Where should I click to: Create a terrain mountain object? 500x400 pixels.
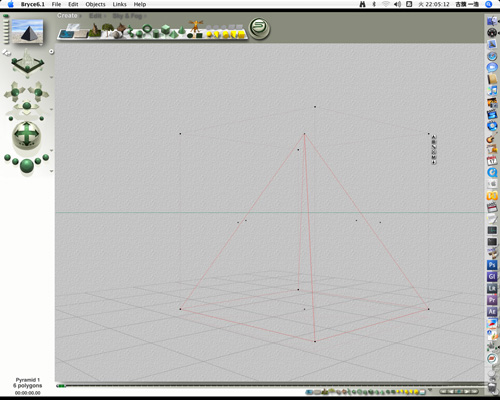coord(95,30)
